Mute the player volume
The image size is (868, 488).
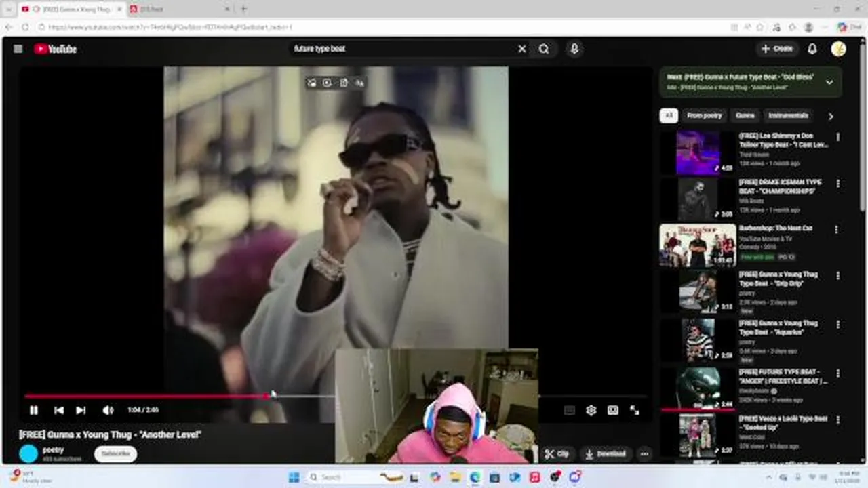click(x=108, y=410)
